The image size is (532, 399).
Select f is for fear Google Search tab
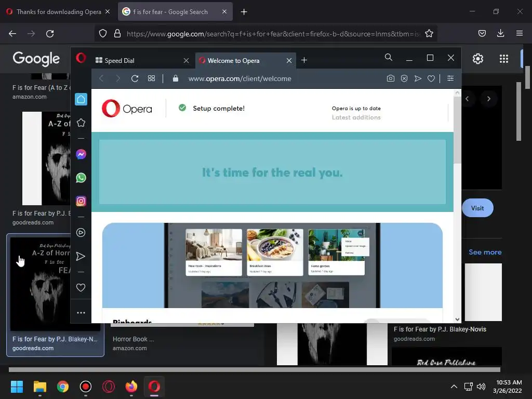(175, 12)
